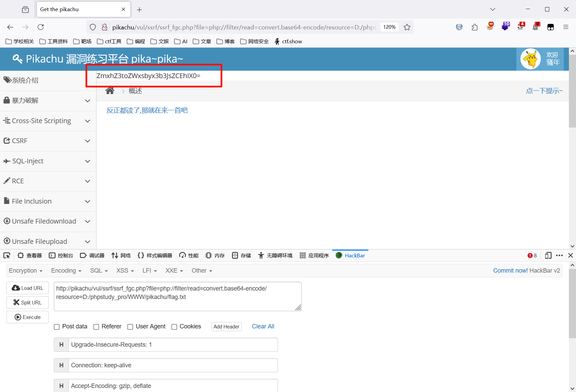The image size is (576, 392).
Task: Open the Encoding dropdown in HackBar
Action: 66,271
